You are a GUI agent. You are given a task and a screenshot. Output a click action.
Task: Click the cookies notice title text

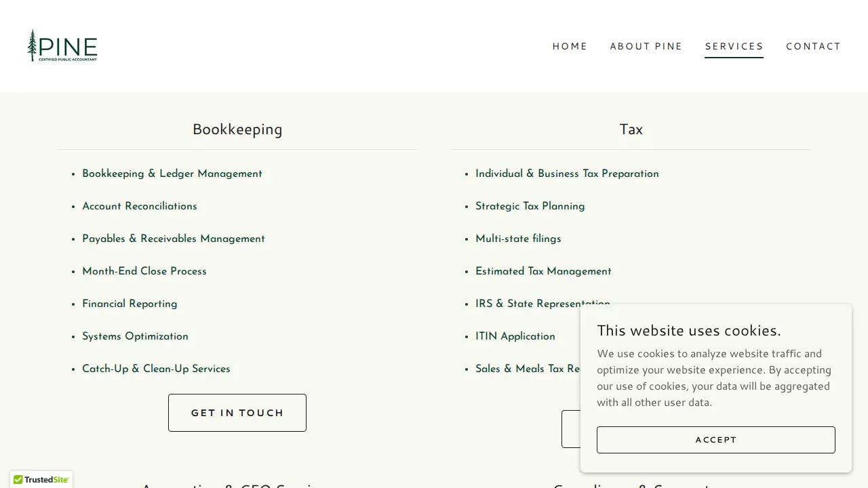[x=689, y=330]
